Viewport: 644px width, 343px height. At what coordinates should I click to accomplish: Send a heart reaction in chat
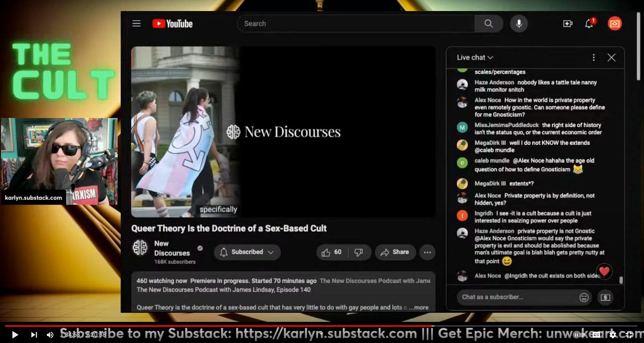(604, 271)
